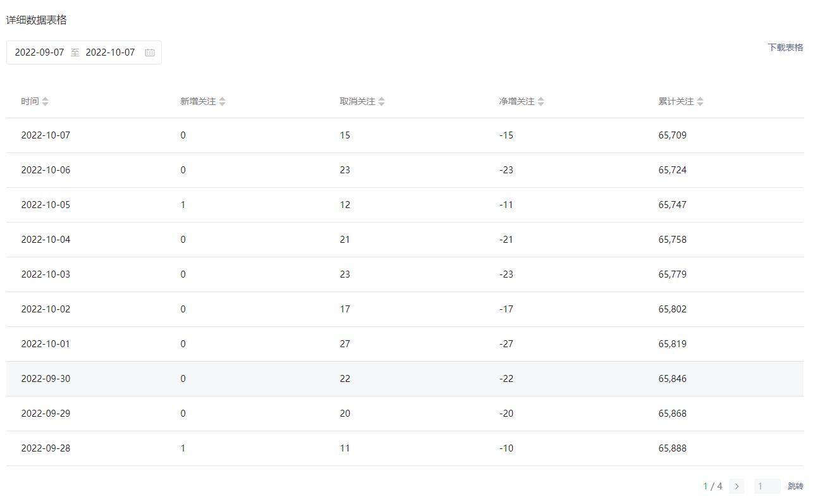Screen dimensions: 820x504
Task: Click 下载表格 link
Action: coord(785,47)
